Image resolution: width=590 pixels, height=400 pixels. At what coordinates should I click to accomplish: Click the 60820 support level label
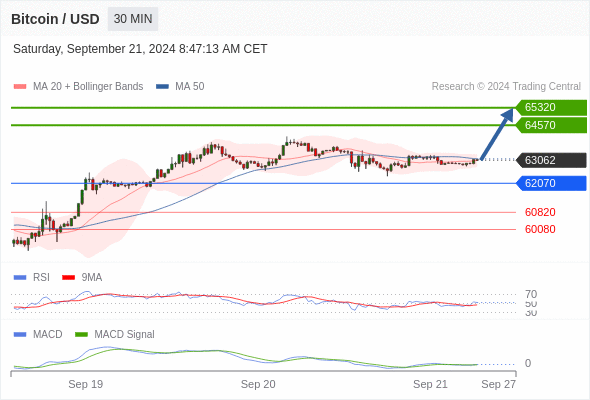(540, 212)
